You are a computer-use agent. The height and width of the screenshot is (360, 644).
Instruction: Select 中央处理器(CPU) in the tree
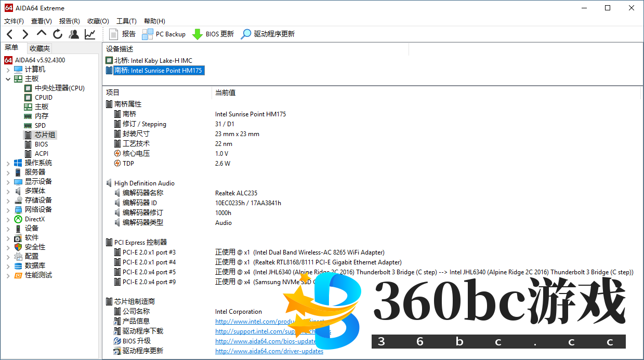[59, 88]
